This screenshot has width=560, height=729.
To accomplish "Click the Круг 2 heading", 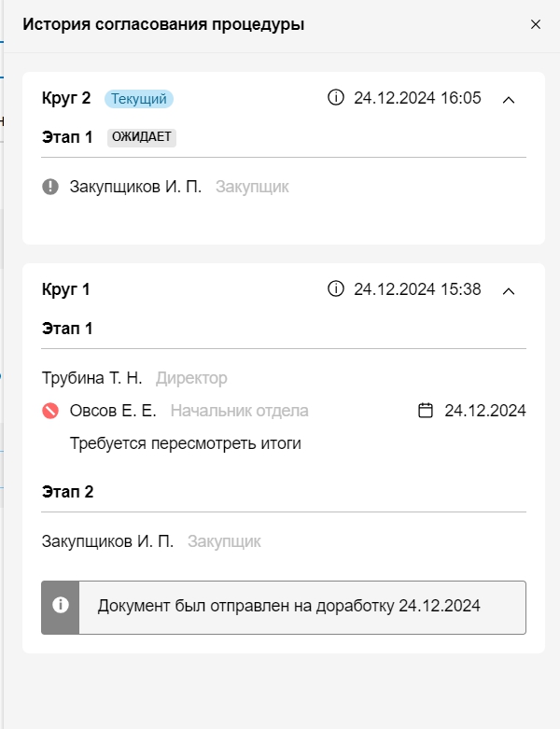I will pos(66,98).
